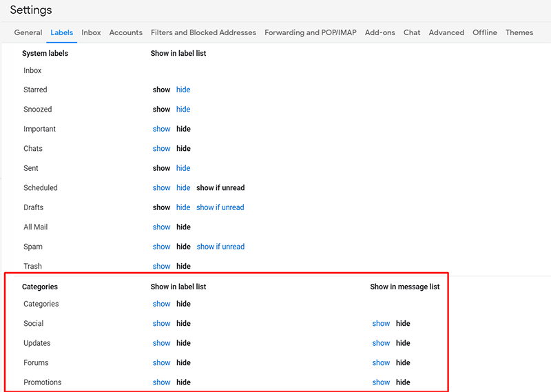
Task: Set Drafts to show if unread
Action: click(220, 207)
